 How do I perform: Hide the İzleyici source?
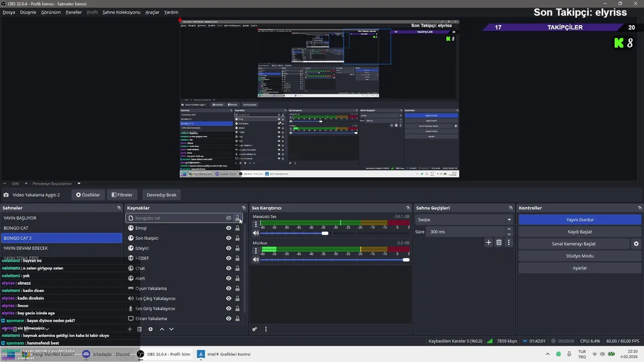[228, 248]
